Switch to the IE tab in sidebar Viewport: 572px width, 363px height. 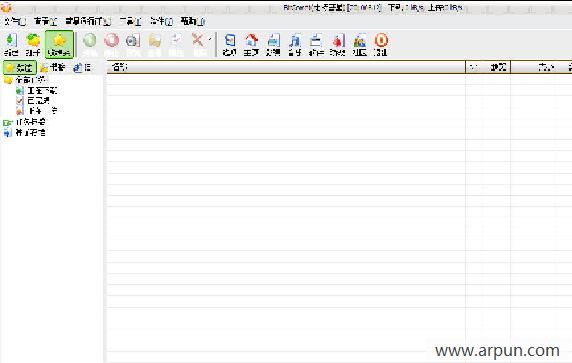(x=82, y=67)
